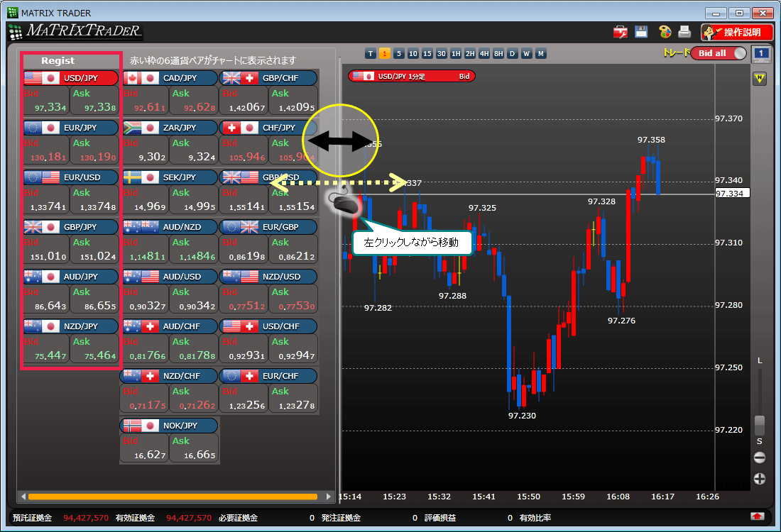This screenshot has width=781, height=532.
Task: Switch chart to 2H timeframe
Action: click(x=470, y=54)
